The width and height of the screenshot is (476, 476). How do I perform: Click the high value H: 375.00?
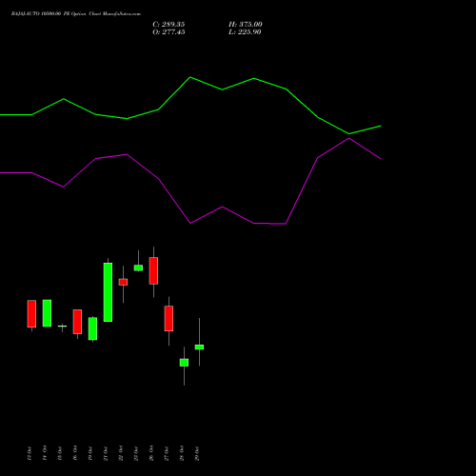point(246,25)
